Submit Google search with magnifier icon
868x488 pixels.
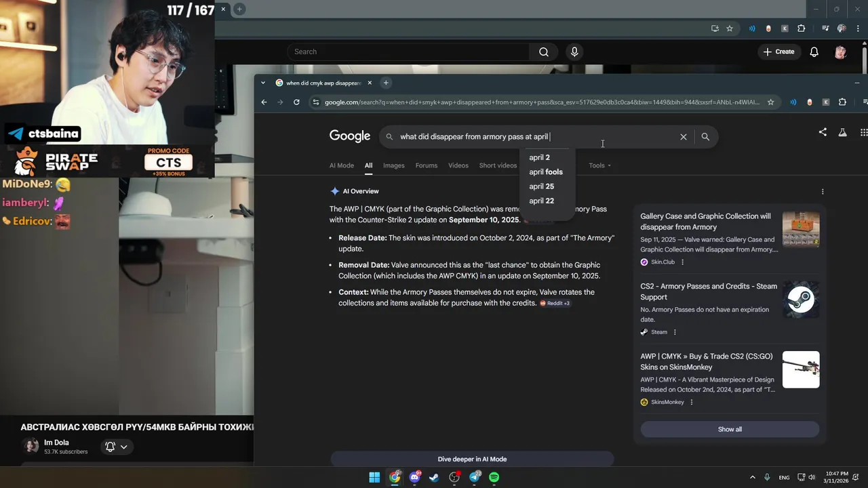705,137
